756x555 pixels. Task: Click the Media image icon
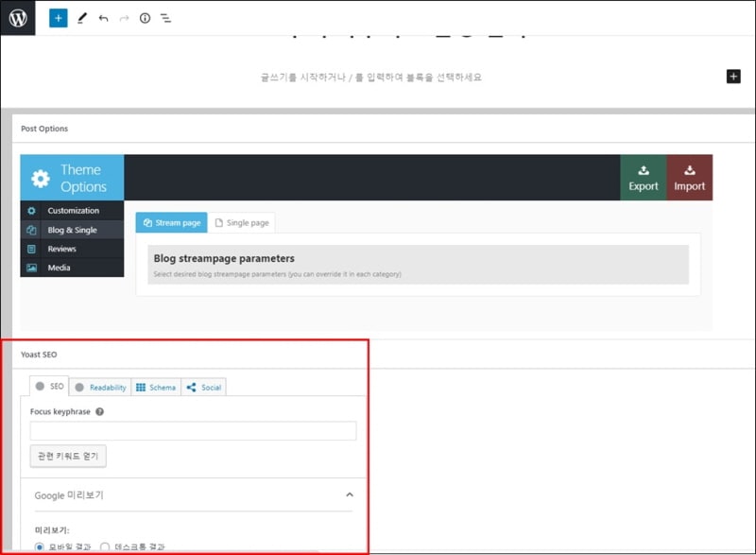click(x=31, y=268)
